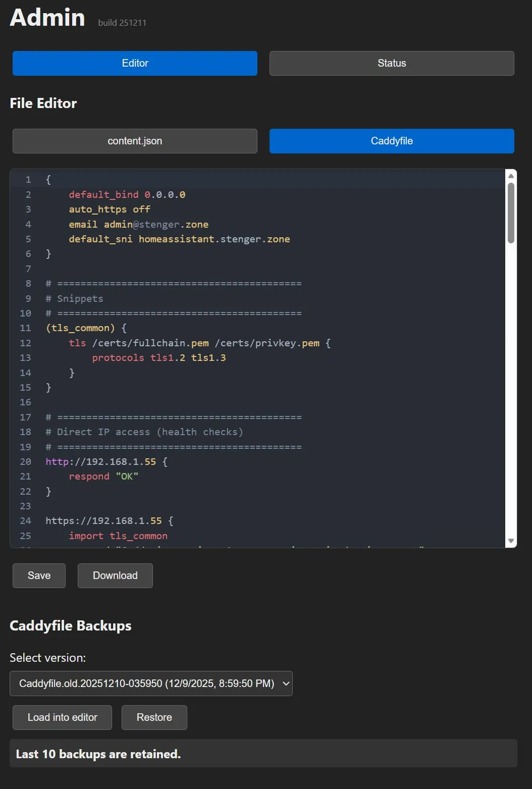Click the 'import tls_common' line
This screenshot has width=532, height=789.
click(118, 536)
